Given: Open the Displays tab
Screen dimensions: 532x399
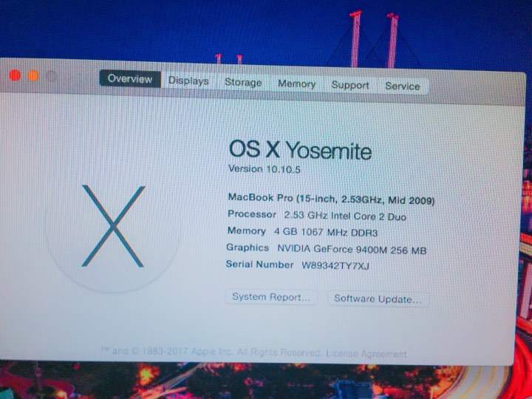Looking at the screenshot, I should (188, 81).
